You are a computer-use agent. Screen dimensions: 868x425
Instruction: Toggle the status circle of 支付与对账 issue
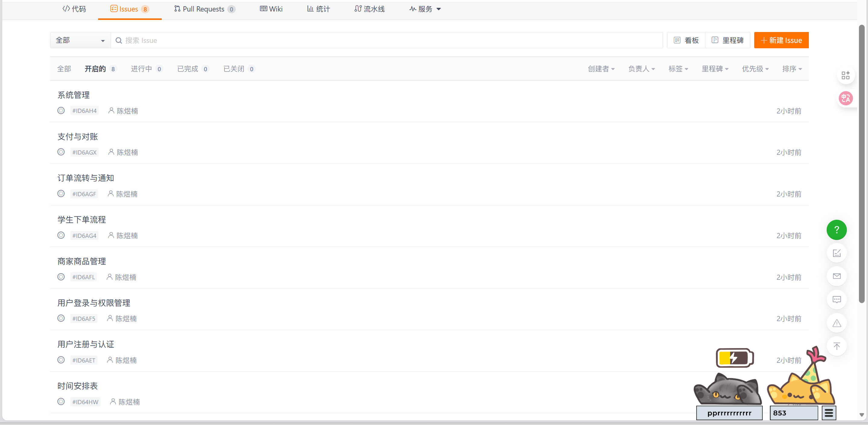tap(61, 152)
